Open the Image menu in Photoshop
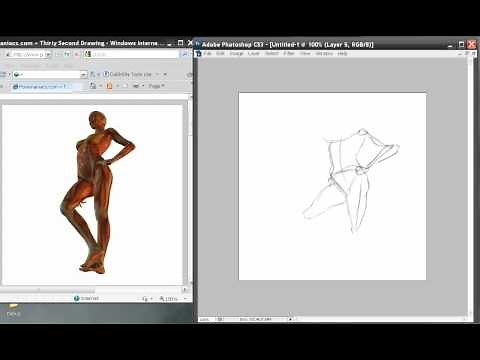This screenshot has width=480, height=360. [x=236, y=53]
